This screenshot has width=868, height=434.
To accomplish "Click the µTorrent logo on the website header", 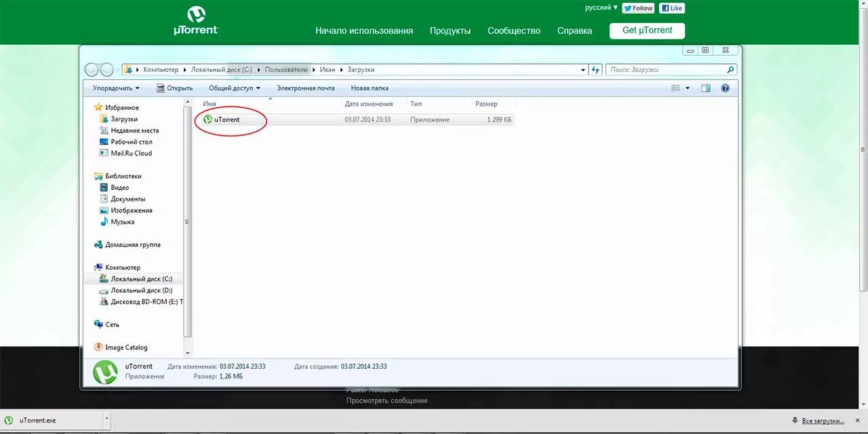I will pos(196,21).
